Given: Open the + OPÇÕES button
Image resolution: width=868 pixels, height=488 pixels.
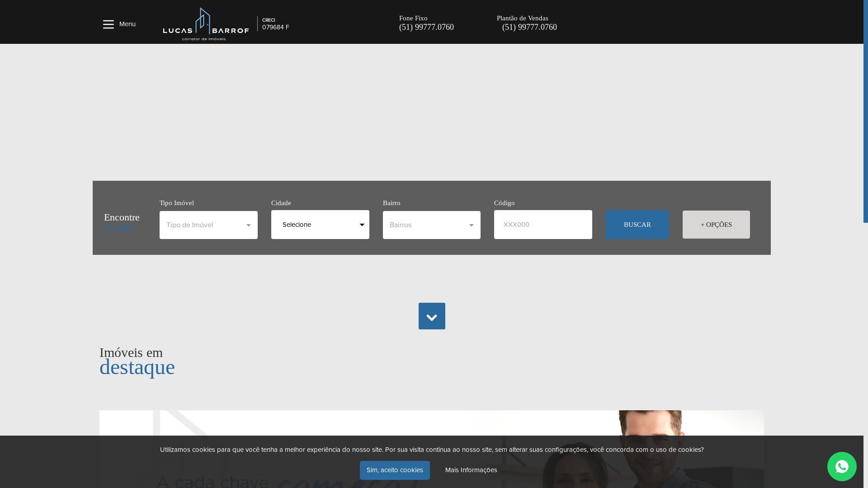Looking at the screenshot, I should [x=716, y=225].
